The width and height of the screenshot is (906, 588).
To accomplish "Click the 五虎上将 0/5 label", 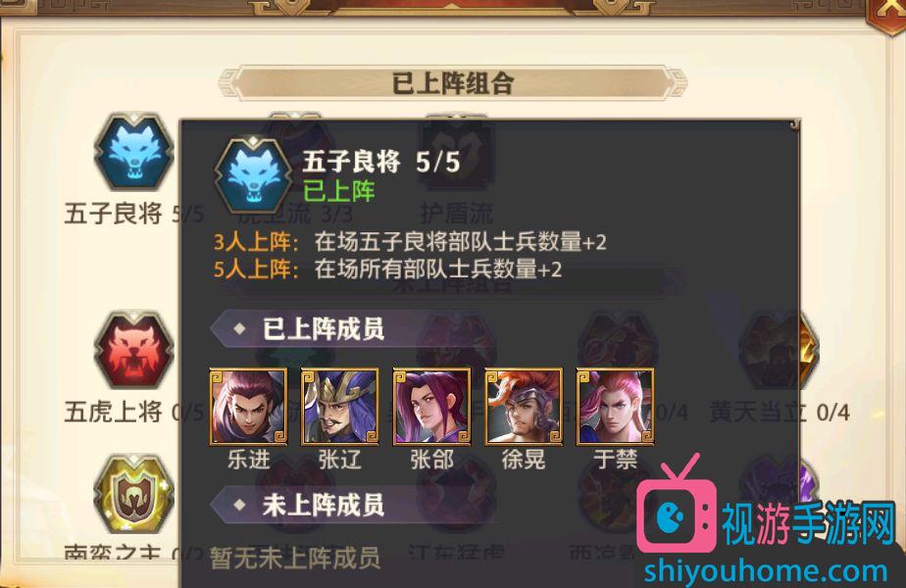I will pyautogui.click(x=134, y=413).
